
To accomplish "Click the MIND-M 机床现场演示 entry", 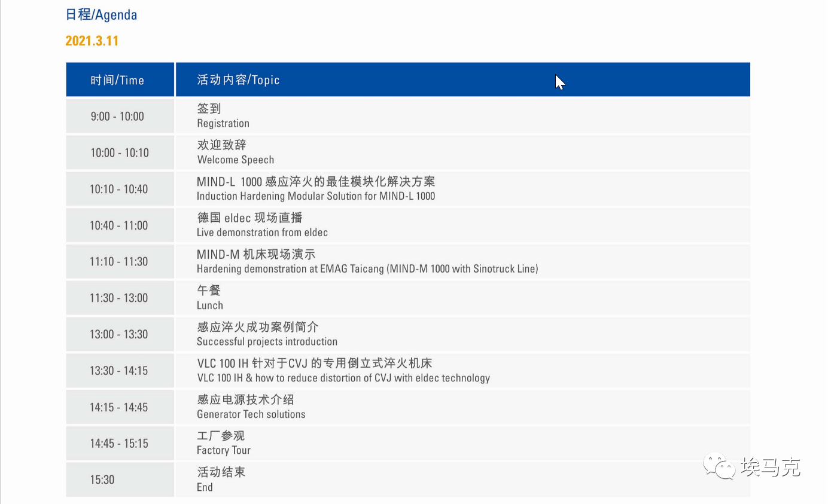I will pos(256,254).
